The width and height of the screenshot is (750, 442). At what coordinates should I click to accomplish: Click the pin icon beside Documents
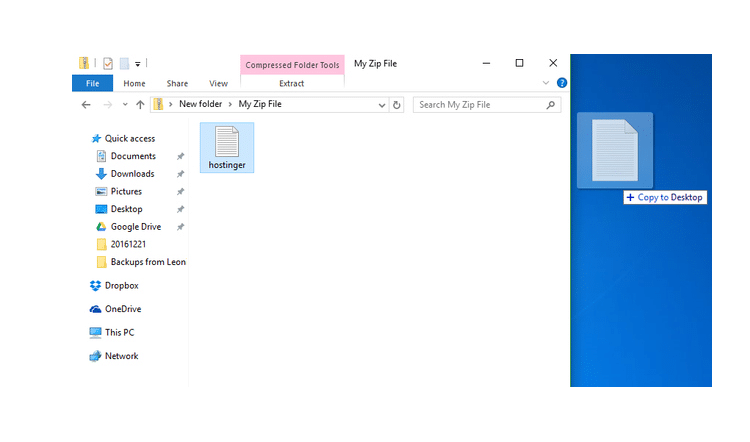pyautogui.click(x=180, y=156)
